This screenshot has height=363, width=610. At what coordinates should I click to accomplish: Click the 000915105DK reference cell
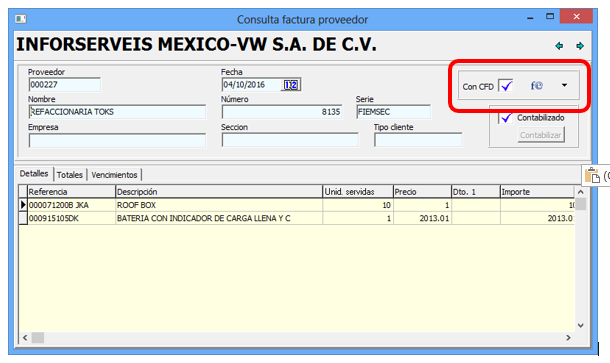(71, 218)
